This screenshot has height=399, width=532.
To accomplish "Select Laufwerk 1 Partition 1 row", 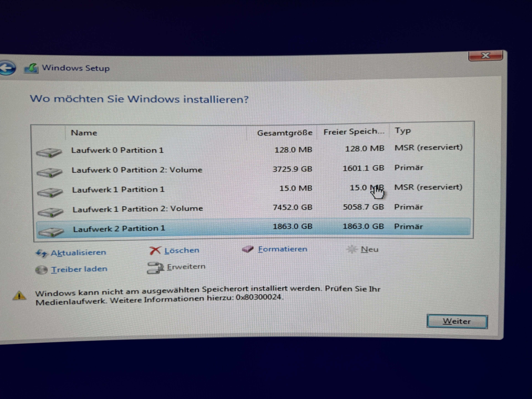I will [118, 190].
